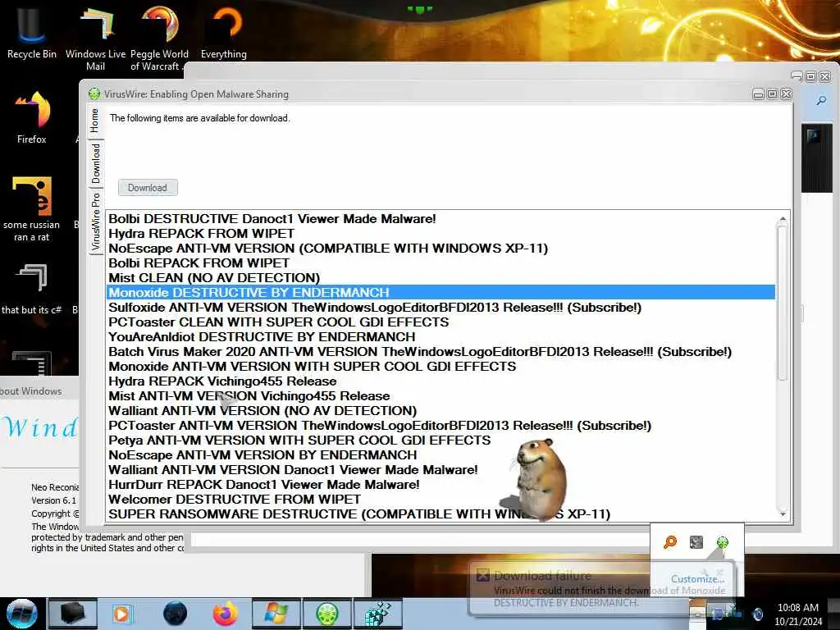
Task: Switch to the Download vertical tab
Action: coord(96,163)
